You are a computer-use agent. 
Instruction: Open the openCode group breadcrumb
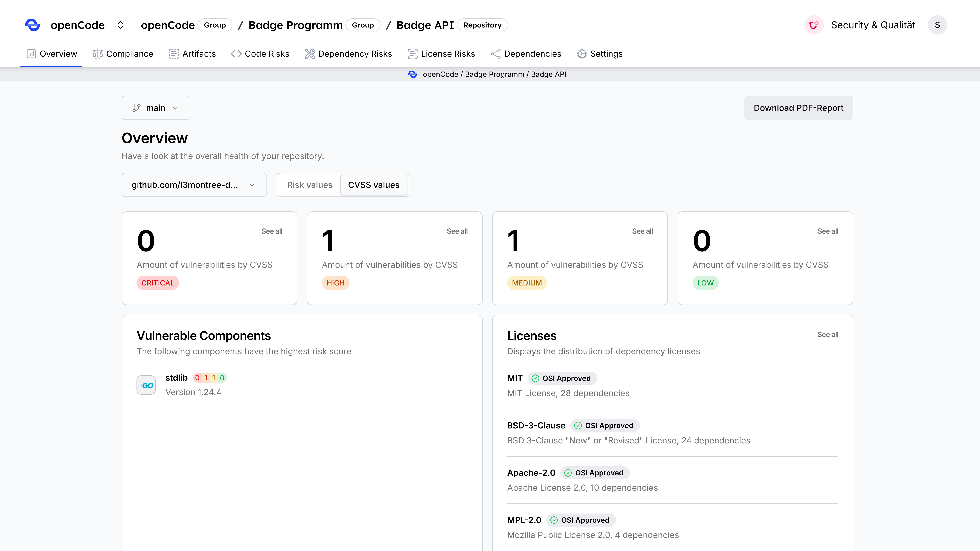click(167, 25)
